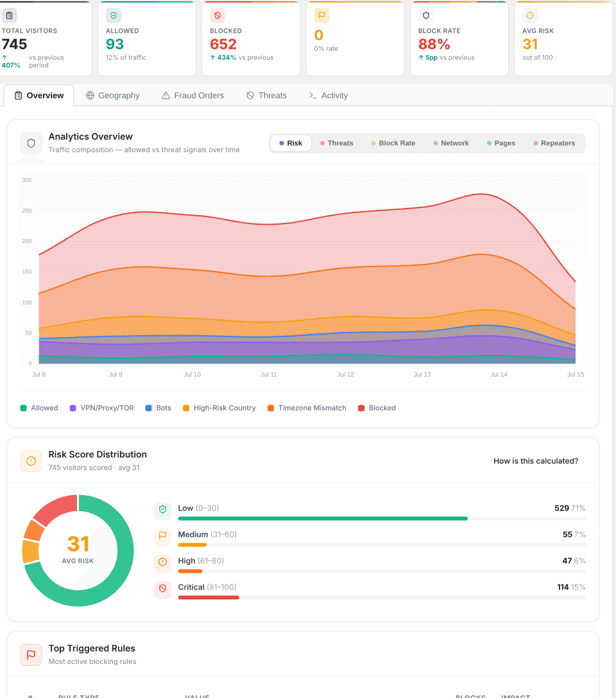Image resolution: width=616 pixels, height=698 pixels.
Task: Click the Block Rate 88% value
Action: pyautogui.click(x=434, y=44)
